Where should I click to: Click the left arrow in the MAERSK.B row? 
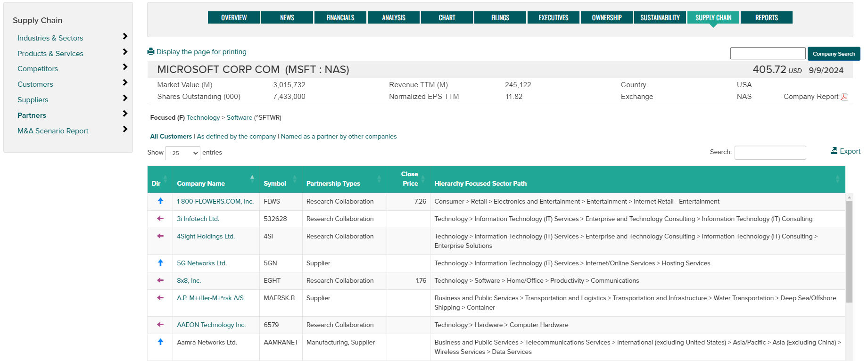(160, 298)
